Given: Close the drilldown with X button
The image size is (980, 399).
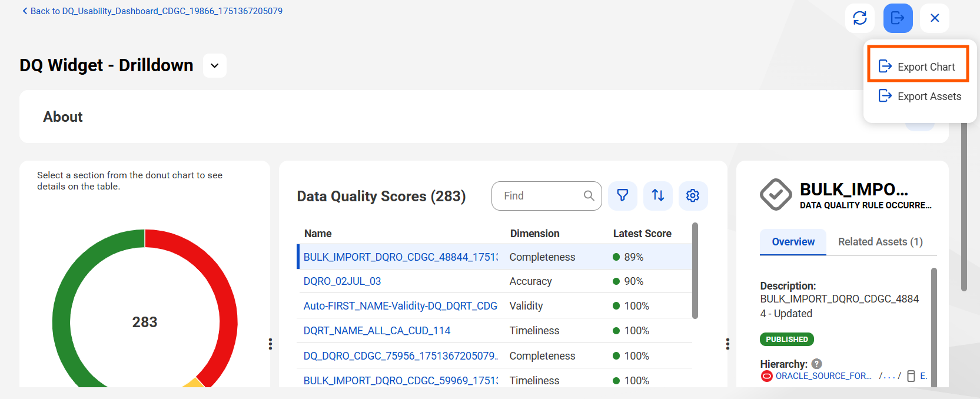Looking at the screenshot, I should point(935,18).
